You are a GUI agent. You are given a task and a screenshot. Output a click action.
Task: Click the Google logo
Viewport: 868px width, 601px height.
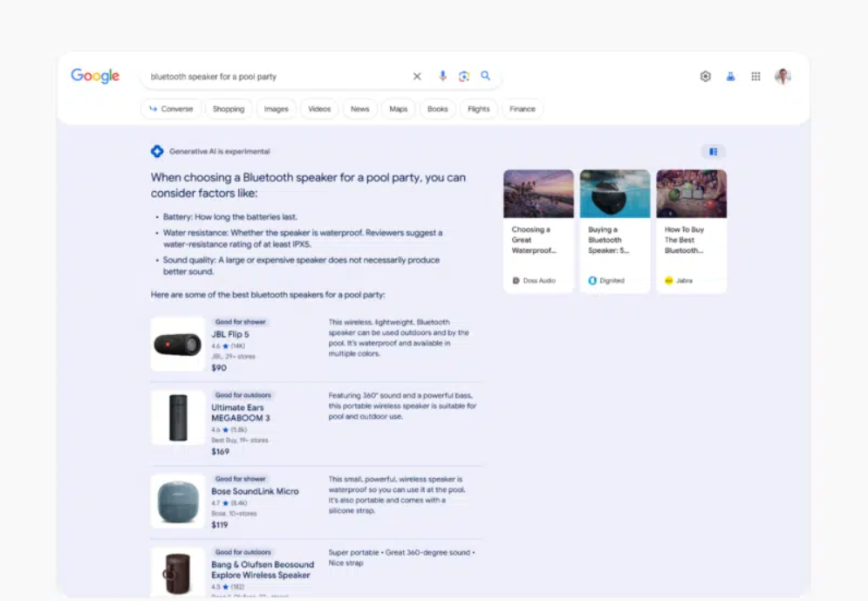pos(95,77)
